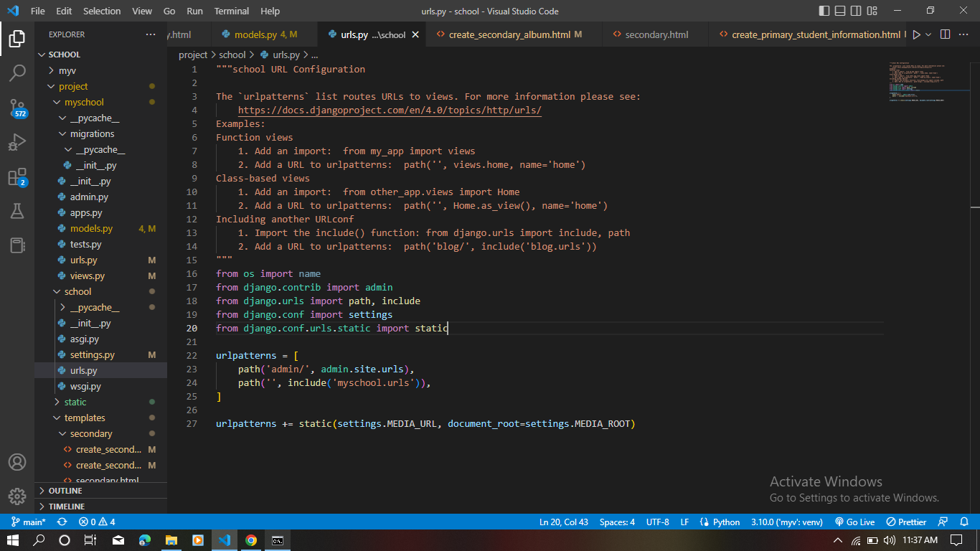Open the taskbar clock showing 11:37 AM
This screenshot has height=551, width=980.
click(920, 540)
